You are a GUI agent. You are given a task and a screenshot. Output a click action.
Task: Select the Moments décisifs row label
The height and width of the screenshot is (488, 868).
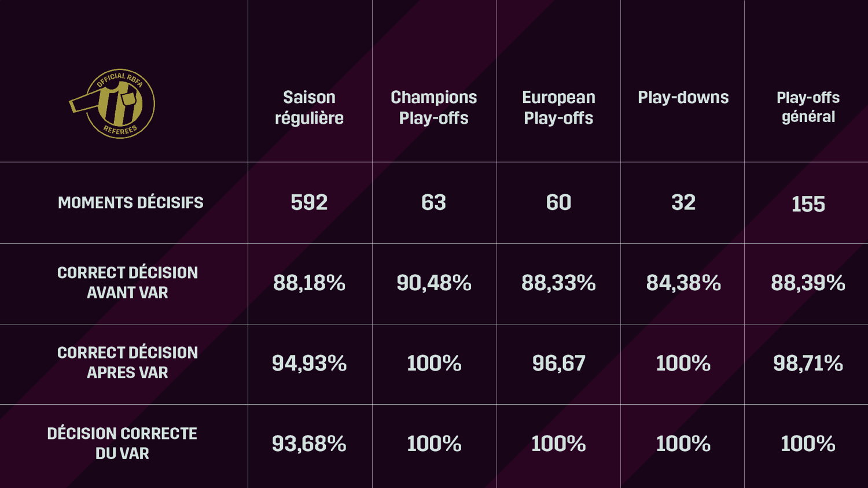tap(131, 202)
